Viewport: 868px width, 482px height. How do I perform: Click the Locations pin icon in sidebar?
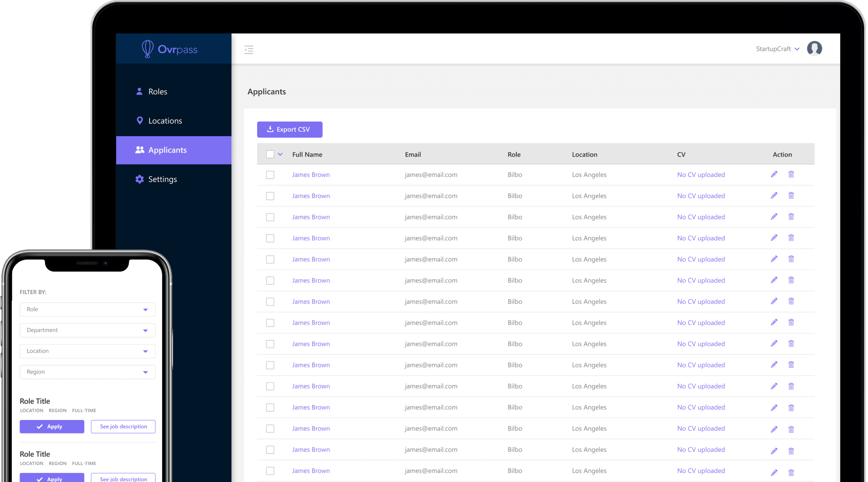coord(140,121)
